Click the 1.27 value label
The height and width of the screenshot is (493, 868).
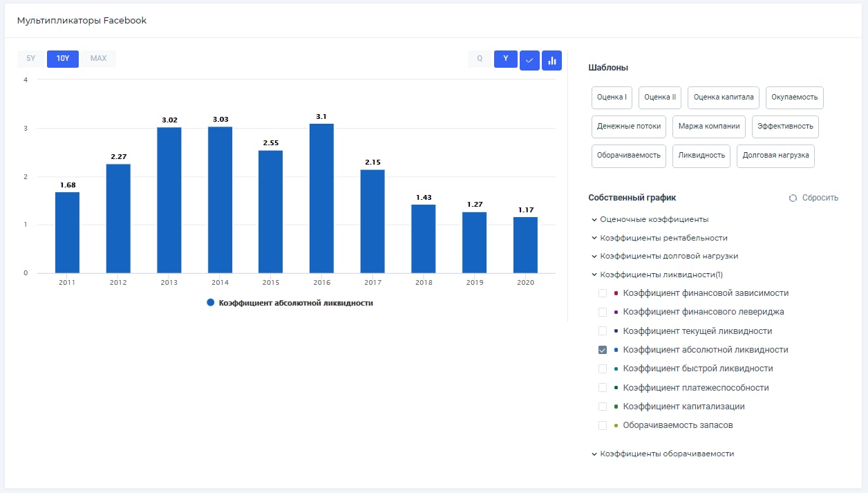(x=474, y=205)
